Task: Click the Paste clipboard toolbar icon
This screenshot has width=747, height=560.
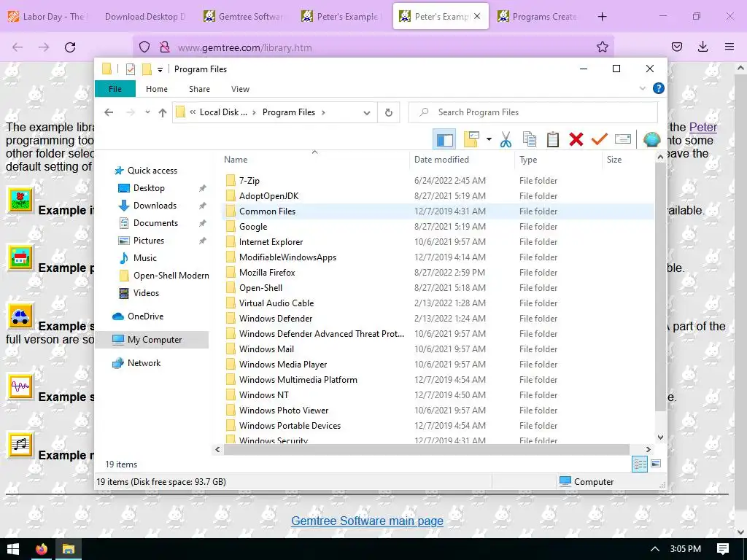Action: pyautogui.click(x=553, y=139)
